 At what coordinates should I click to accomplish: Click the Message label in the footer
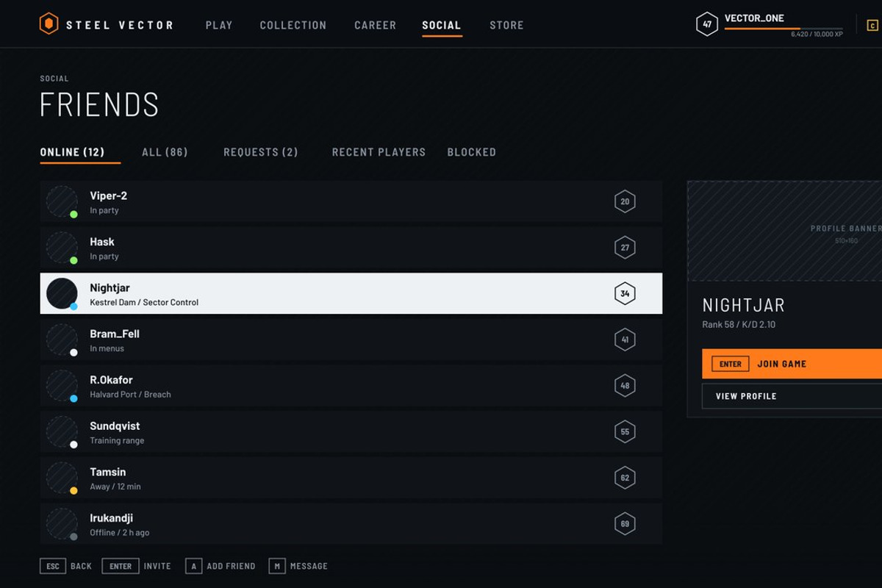coord(309,566)
